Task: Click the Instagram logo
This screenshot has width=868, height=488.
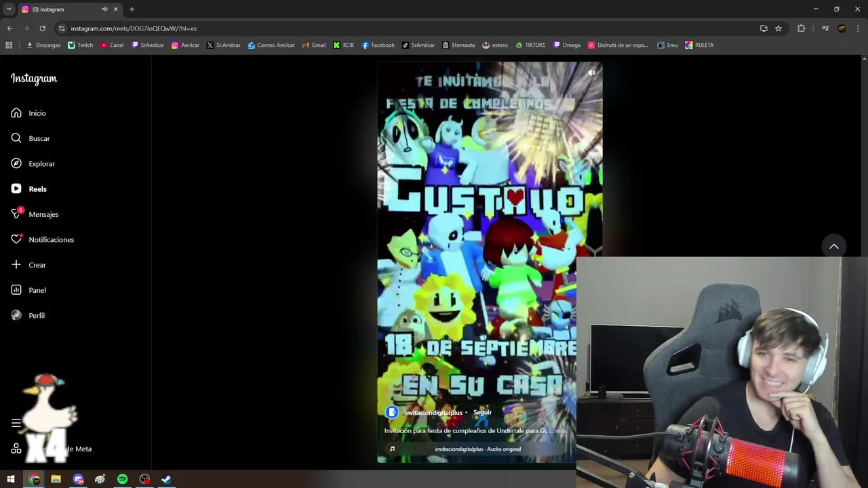Action: point(34,79)
